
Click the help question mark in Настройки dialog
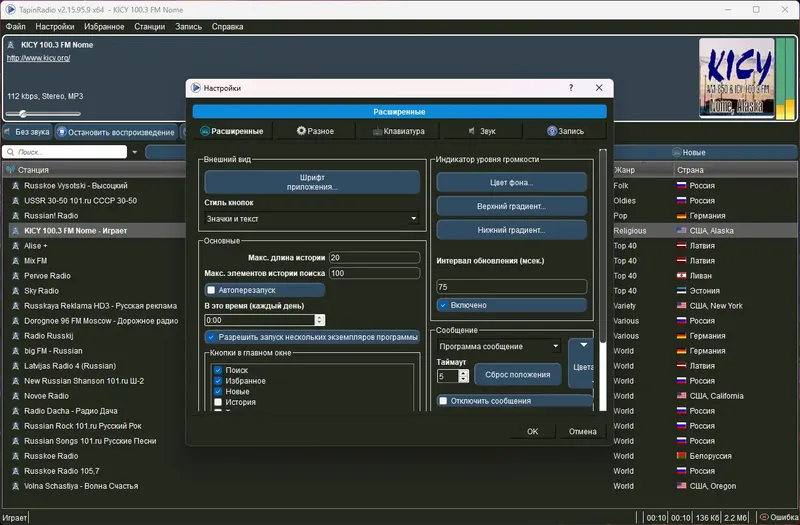pos(571,88)
